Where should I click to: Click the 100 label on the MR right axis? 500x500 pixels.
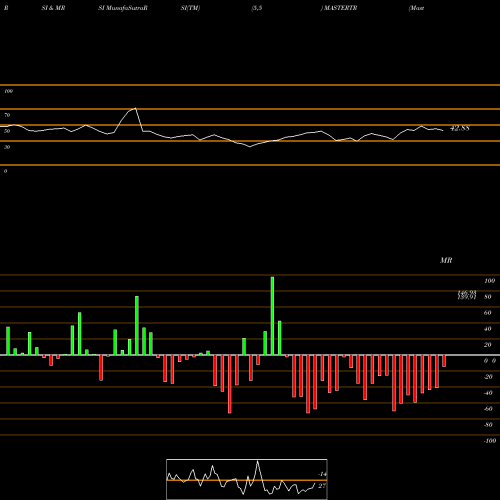pos(489,281)
